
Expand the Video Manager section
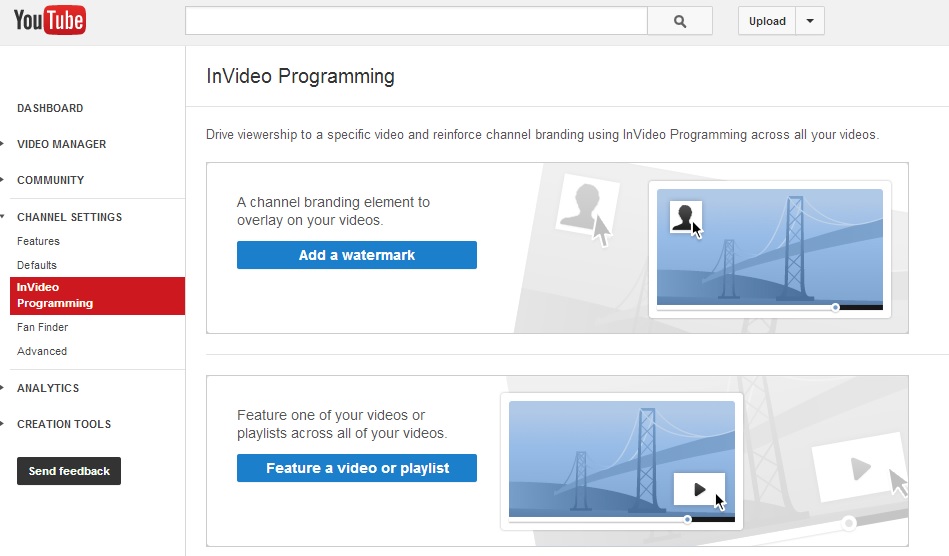click(x=61, y=144)
